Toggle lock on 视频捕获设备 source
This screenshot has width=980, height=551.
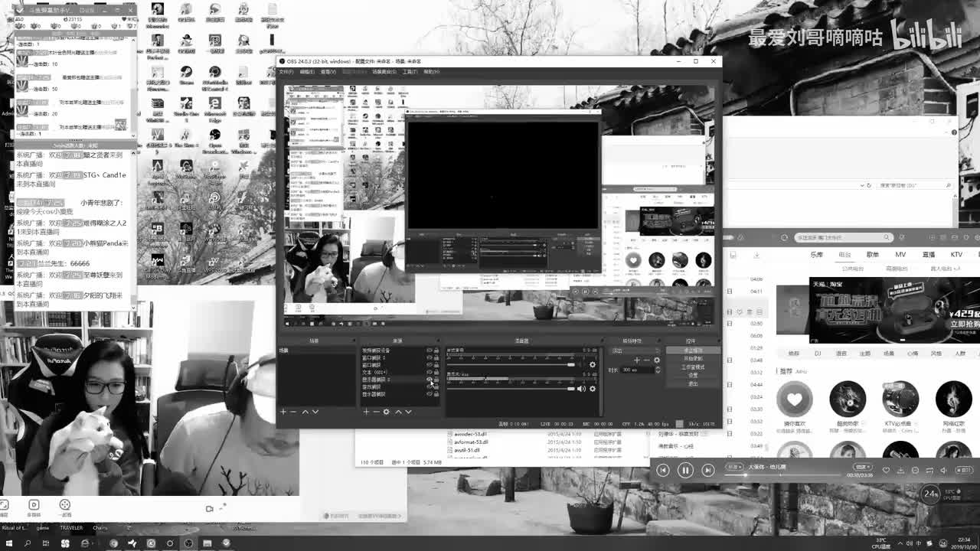[x=436, y=350]
